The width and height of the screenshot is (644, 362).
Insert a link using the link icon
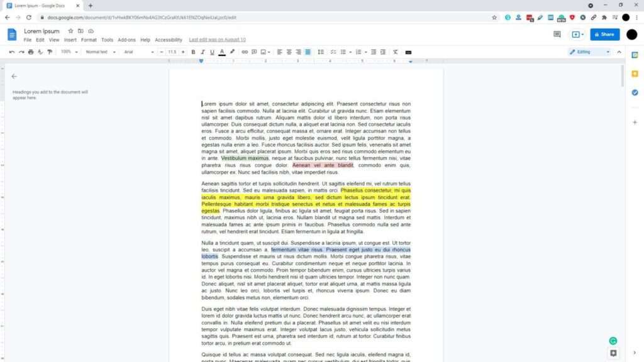(245, 52)
